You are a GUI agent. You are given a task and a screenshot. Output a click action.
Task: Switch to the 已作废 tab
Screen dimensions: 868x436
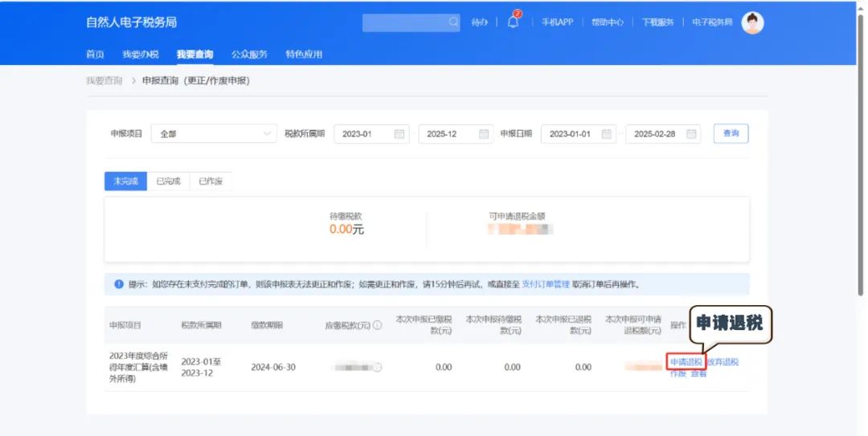[211, 181]
